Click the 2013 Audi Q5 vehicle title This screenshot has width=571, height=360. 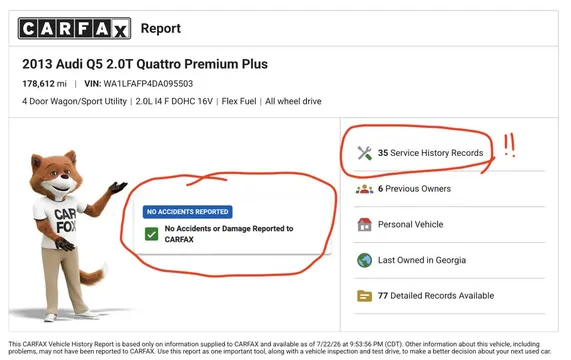tap(145, 64)
